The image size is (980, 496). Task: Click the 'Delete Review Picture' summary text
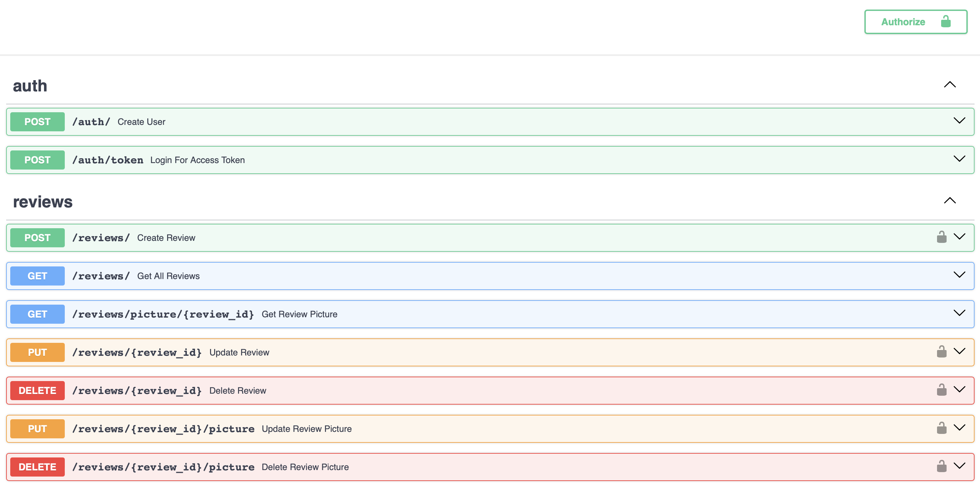click(x=305, y=467)
